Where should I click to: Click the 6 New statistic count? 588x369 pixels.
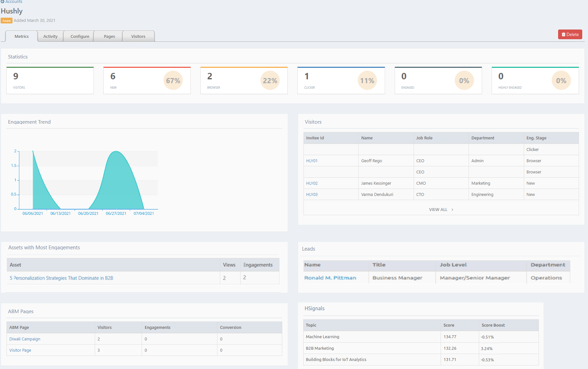113,76
